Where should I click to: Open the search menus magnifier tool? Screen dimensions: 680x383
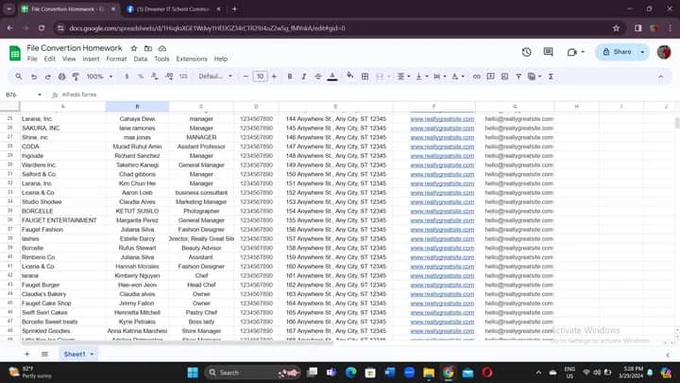[x=19, y=76]
